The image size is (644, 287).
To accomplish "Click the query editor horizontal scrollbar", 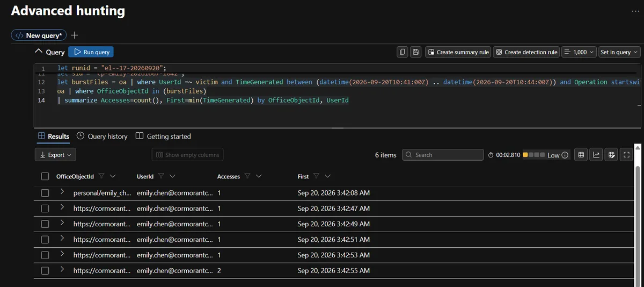I will (x=338, y=128).
